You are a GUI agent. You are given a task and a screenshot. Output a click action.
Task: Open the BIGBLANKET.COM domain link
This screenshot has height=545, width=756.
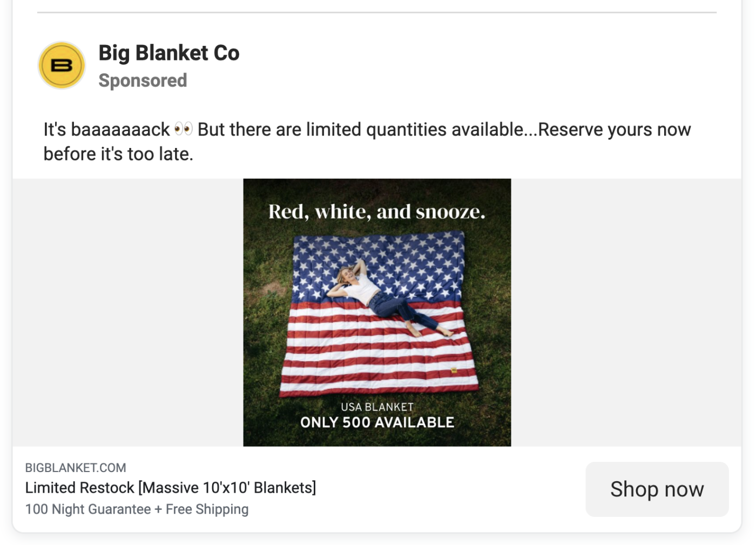76,468
